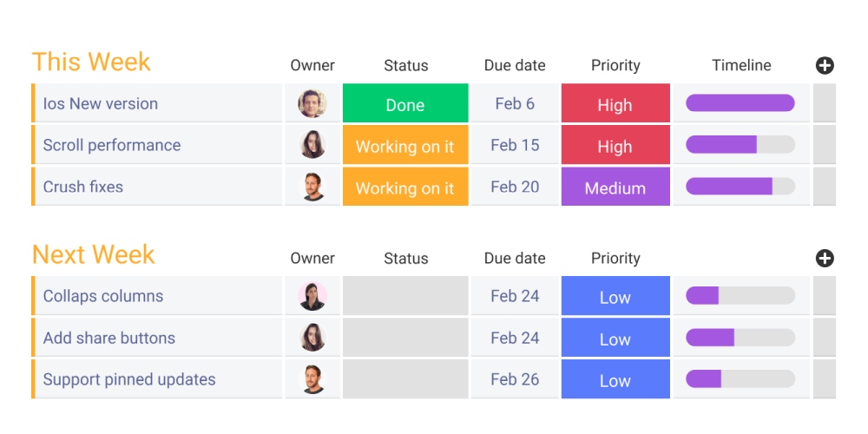
Task: Select owner avatar on Add share buttons
Action: click(312, 338)
